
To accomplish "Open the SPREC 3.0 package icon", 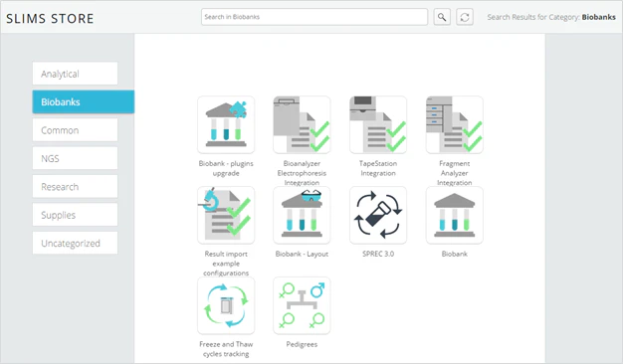I will point(378,215).
